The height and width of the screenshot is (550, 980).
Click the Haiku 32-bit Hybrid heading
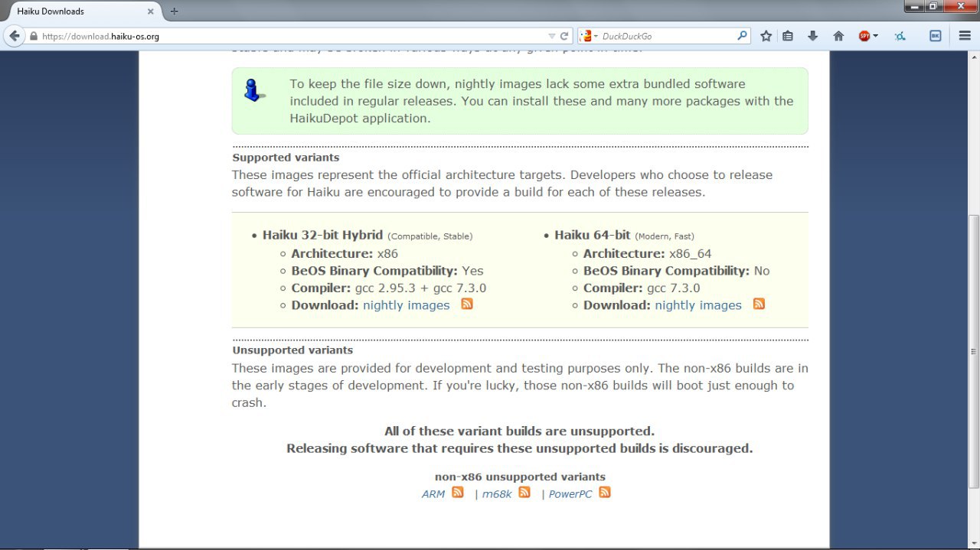click(322, 235)
